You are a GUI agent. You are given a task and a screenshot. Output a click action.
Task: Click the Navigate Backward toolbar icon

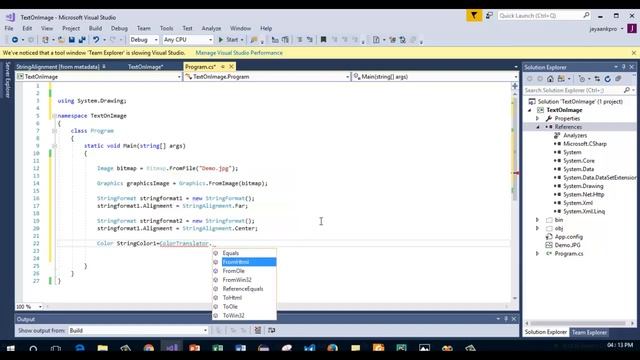15,40
